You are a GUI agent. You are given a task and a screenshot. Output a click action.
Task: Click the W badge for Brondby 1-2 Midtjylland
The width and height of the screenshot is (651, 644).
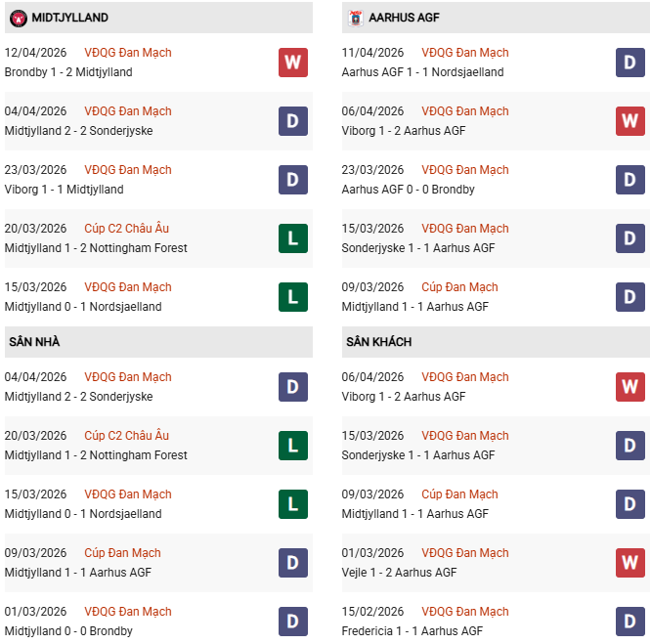[292, 63]
